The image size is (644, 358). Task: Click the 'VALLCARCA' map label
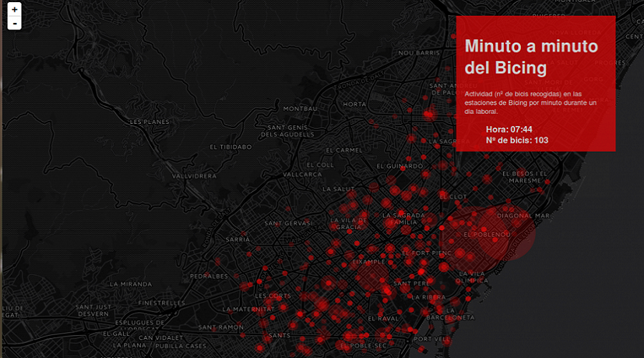302,174
